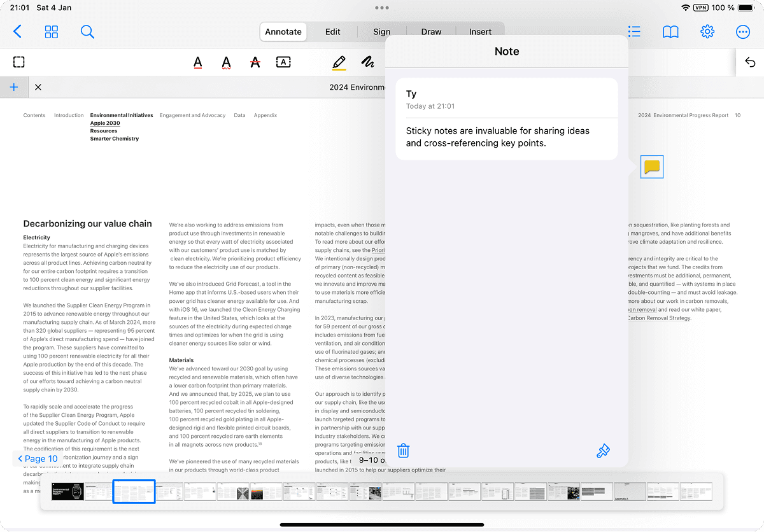
Task: Open the bookmarks book icon
Action: [670, 32]
